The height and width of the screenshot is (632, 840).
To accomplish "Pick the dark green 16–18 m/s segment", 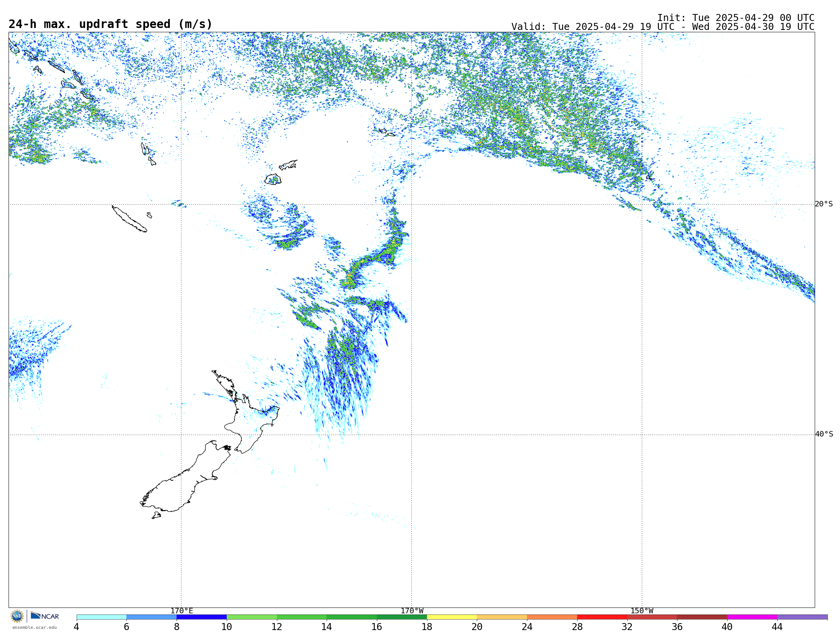I will (x=402, y=617).
